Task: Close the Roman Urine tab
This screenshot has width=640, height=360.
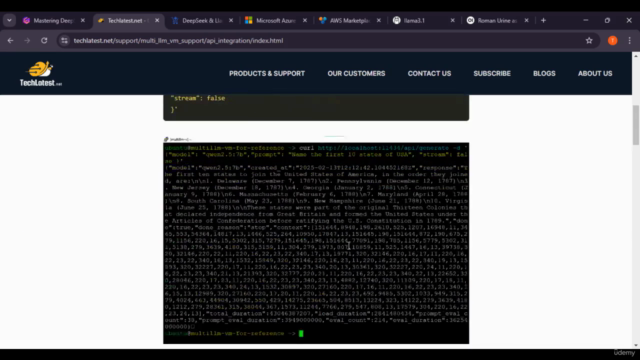Action: tap(527, 20)
